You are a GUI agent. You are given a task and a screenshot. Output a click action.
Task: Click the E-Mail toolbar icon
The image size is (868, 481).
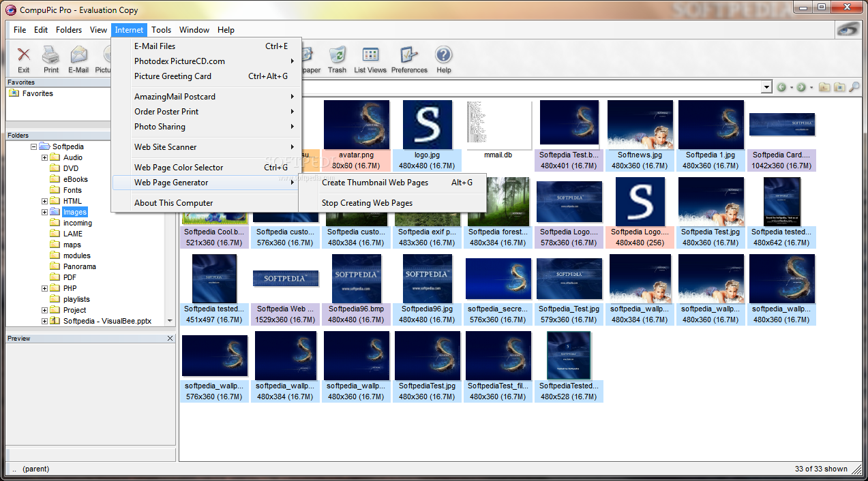(78, 55)
